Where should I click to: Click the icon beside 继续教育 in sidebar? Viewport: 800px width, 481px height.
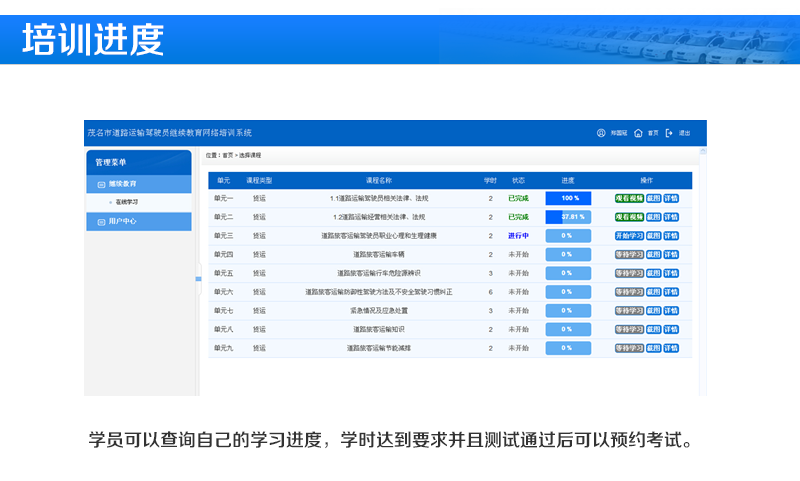tap(101, 184)
